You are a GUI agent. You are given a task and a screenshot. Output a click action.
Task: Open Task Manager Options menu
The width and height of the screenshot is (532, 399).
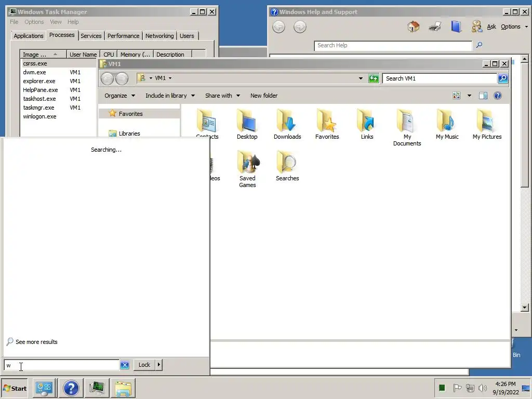[x=34, y=22]
